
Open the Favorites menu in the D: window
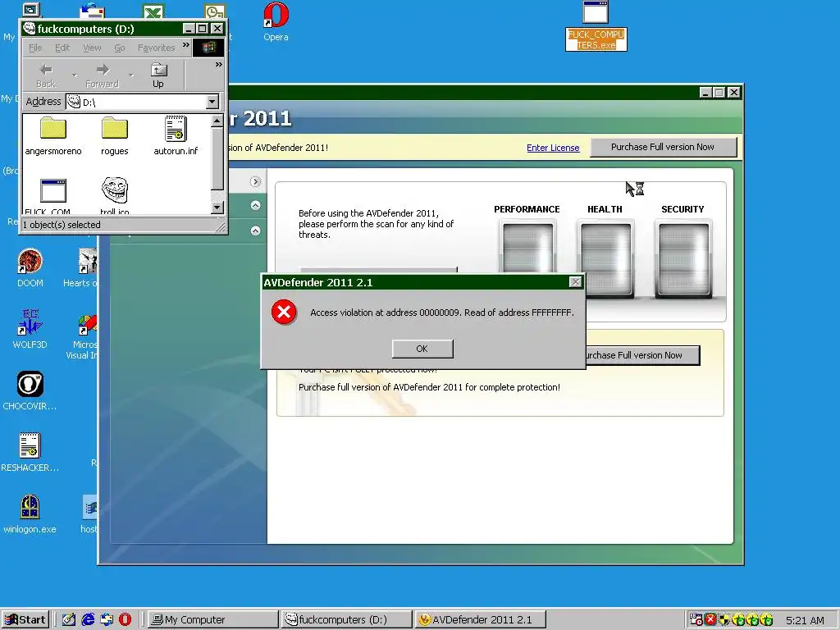[x=156, y=48]
